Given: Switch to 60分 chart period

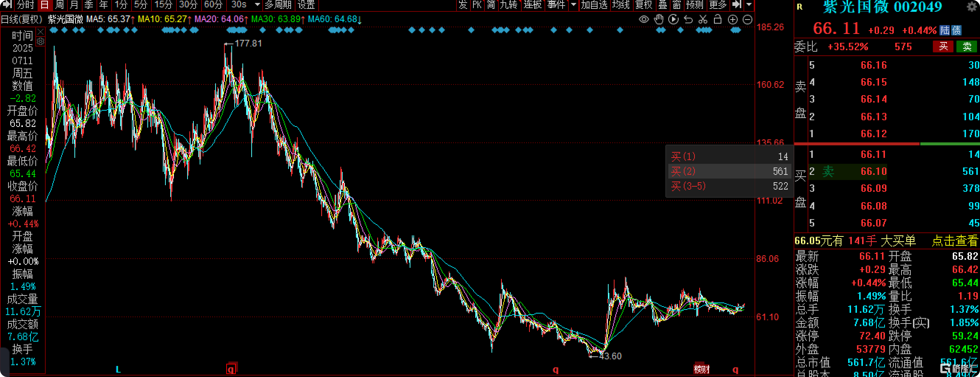Looking at the screenshot, I should [213, 5].
